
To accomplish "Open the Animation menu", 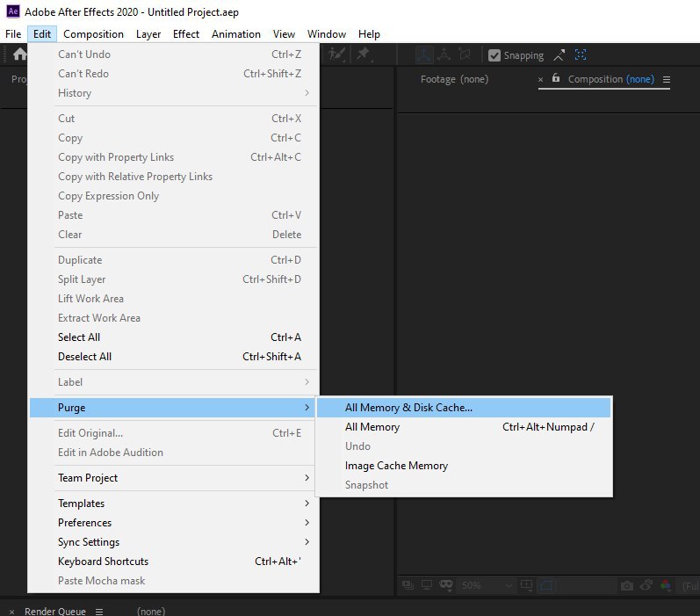I will [235, 34].
